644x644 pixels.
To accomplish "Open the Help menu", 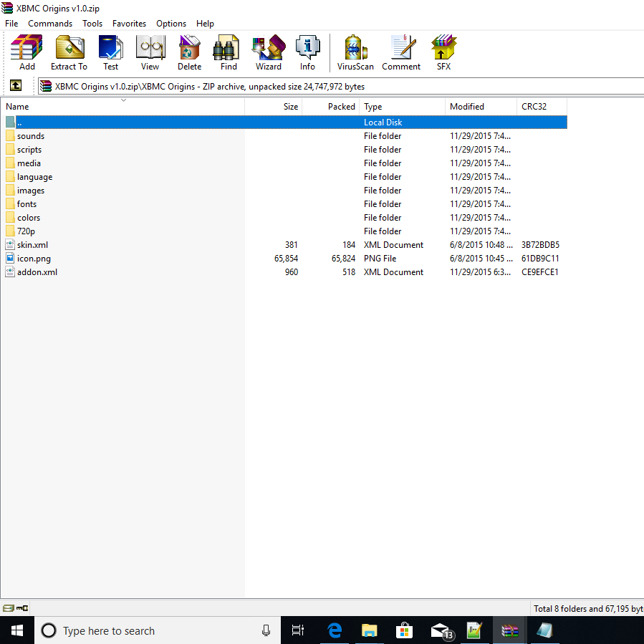I will [x=205, y=24].
